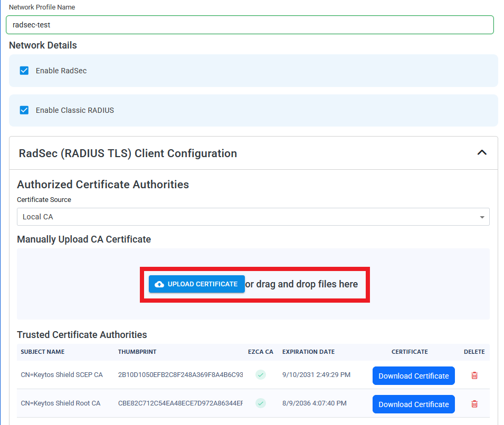Image resolution: width=504 pixels, height=425 pixels.
Task: Click expiration date 9/10/2031 2:49:29 PM
Action: 316,374
